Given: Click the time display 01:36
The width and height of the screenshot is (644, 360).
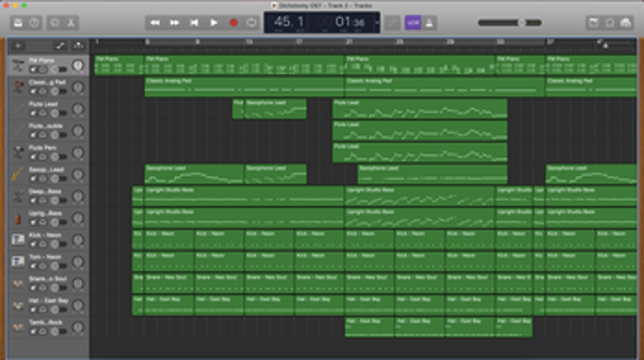Looking at the screenshot, I should (349, 22).
